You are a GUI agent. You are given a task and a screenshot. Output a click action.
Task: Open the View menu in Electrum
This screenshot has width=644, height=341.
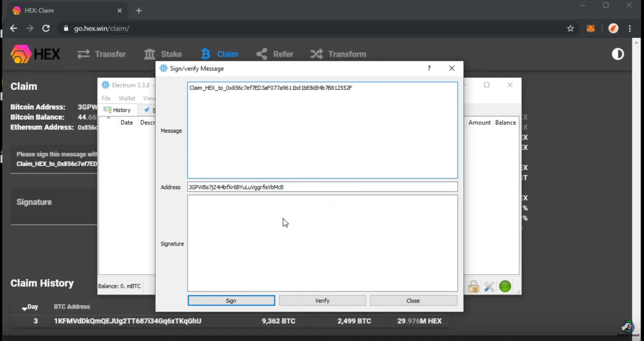[x=149, y=98]
